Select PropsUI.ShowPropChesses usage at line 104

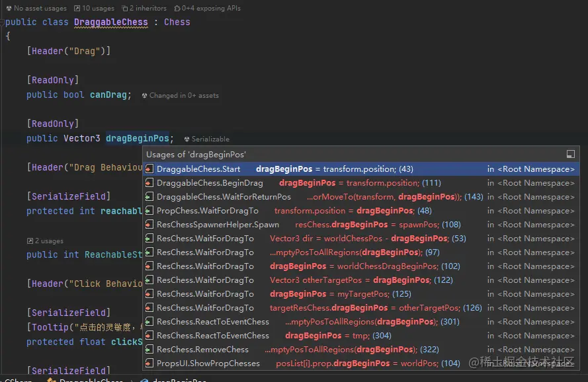pos(360,363)
